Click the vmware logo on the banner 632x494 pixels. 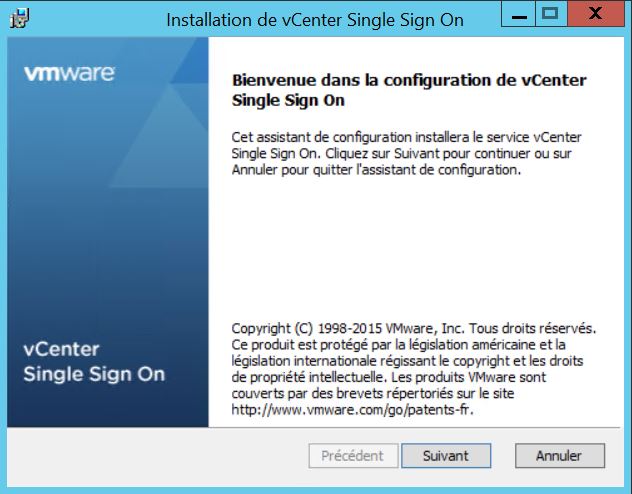[68, 73]
